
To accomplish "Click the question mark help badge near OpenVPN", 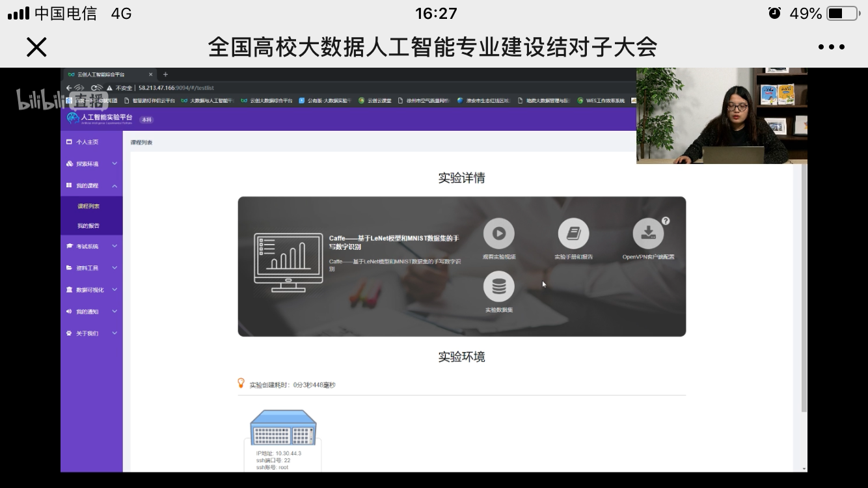I will coord(665,221).
